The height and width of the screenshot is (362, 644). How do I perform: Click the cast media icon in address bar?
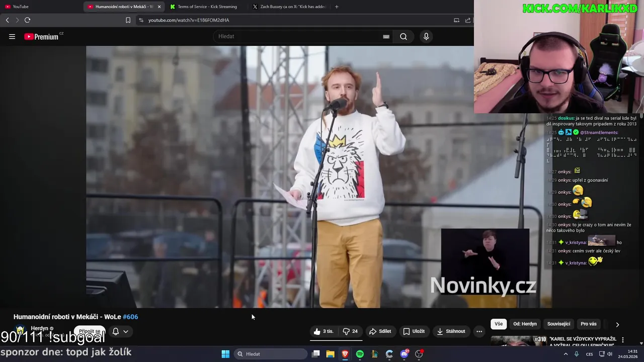(x=456, y=20)
